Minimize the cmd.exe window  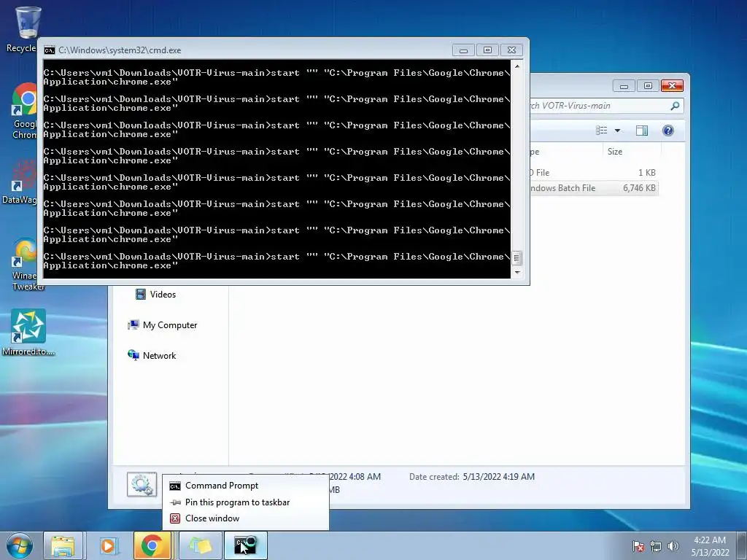pos(463,50)
